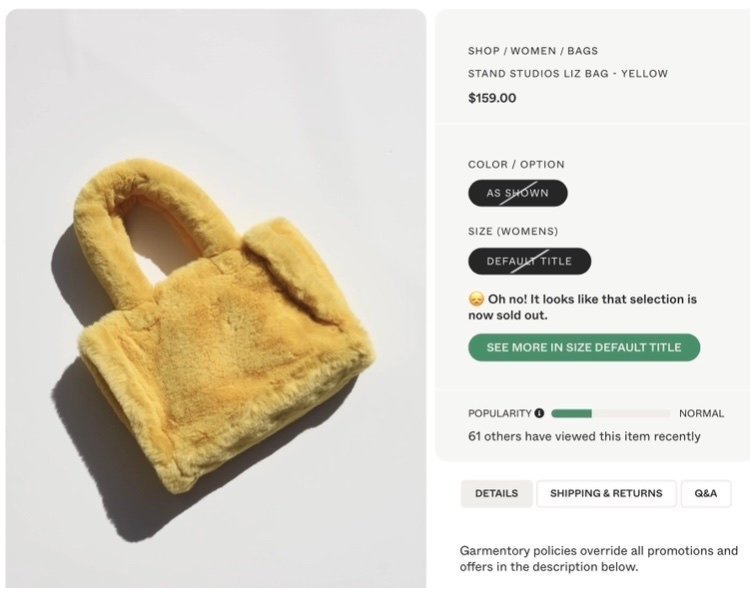Click See More In Size Default Title

coord(584,347)
